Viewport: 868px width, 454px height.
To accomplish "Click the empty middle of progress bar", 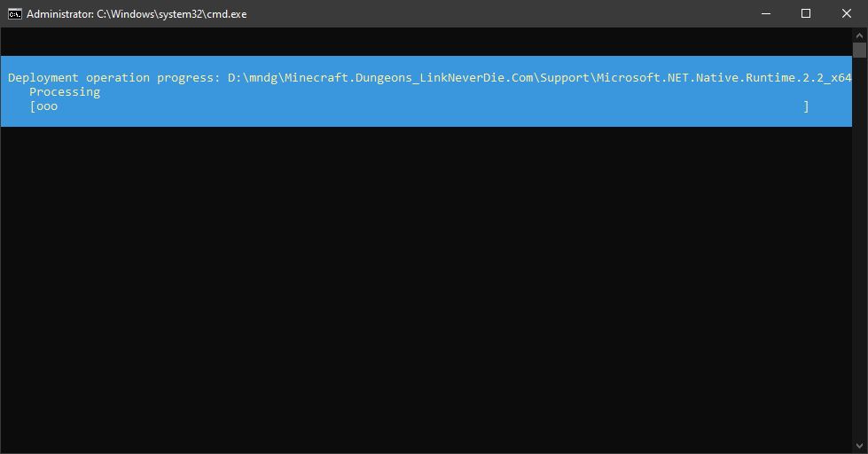I will coord(426,106).
